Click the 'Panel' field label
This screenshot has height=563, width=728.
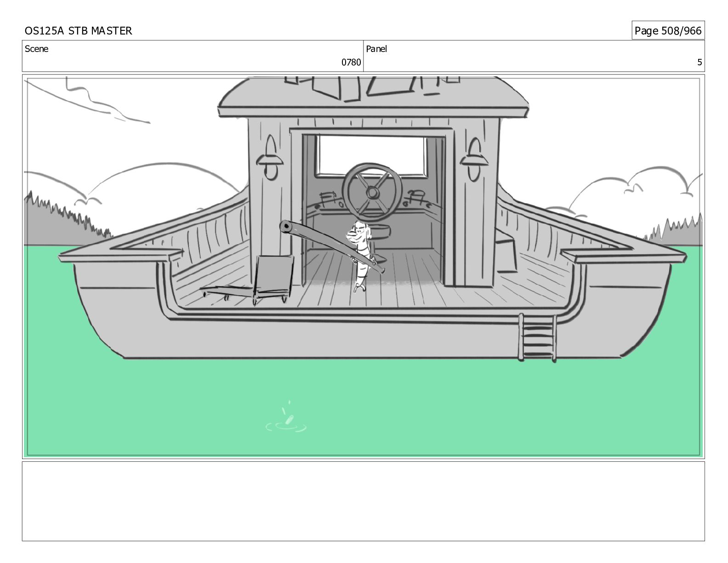376,49
